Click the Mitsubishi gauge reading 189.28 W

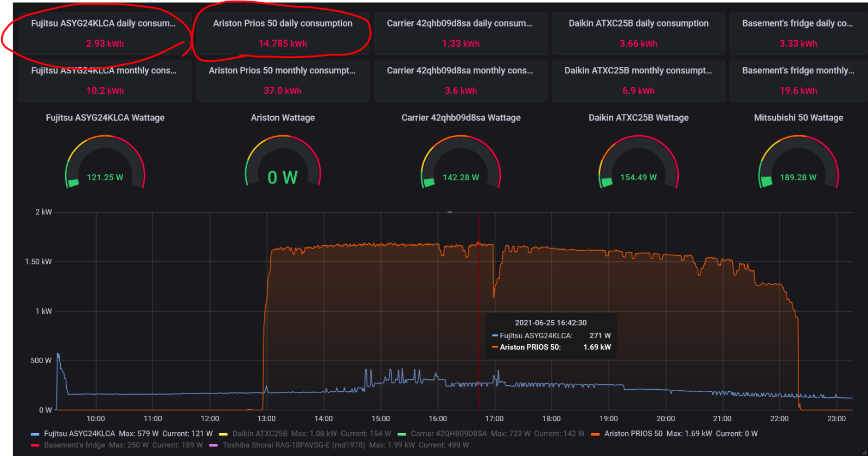[798, 178]
